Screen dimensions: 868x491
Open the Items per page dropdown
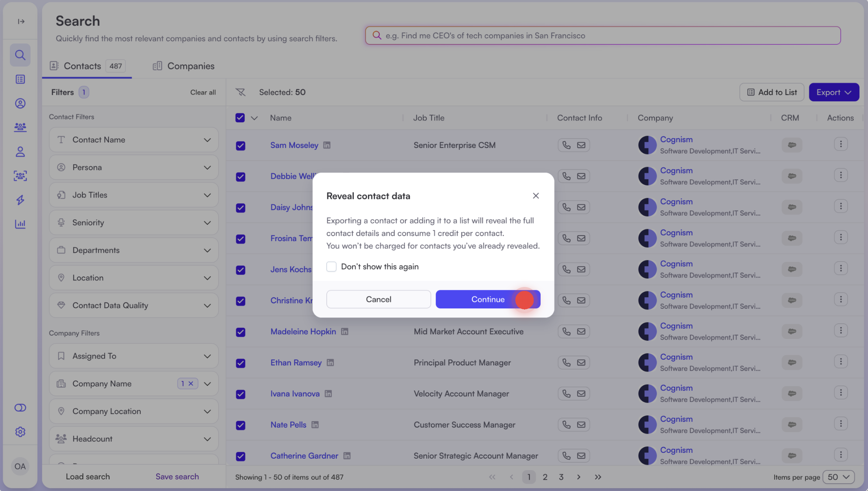838,477
